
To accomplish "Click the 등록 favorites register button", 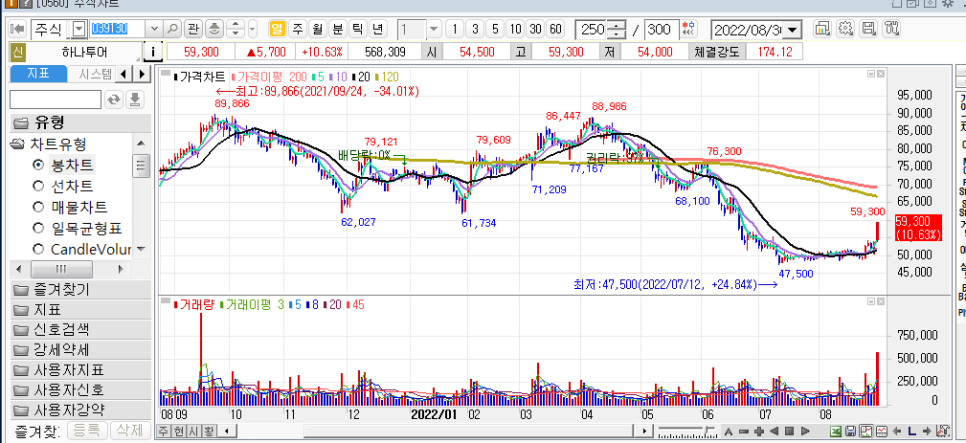I will pyautogui.click(x=87, y=430).
